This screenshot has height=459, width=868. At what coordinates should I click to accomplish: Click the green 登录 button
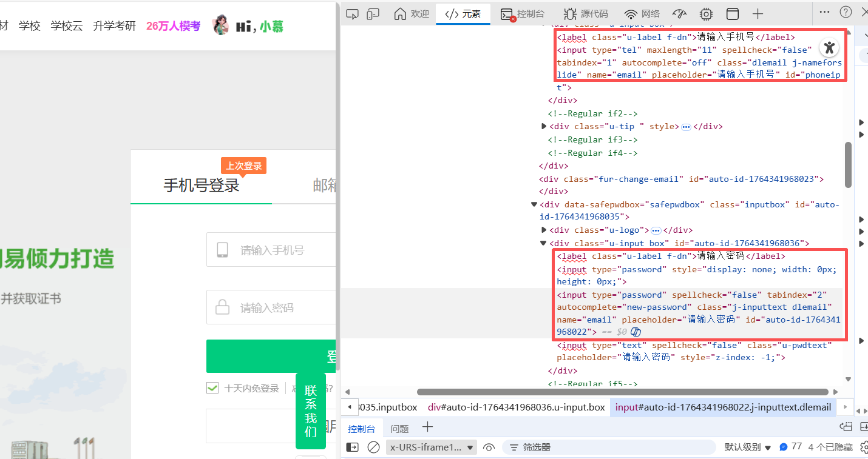point(271,356)
